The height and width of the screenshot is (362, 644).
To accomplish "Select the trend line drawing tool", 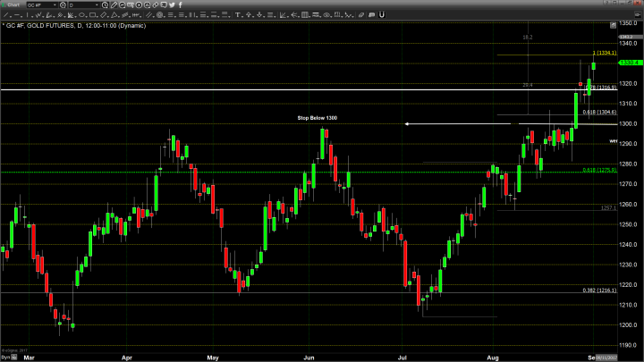I will pyautogui.click(x=5, y=15).
